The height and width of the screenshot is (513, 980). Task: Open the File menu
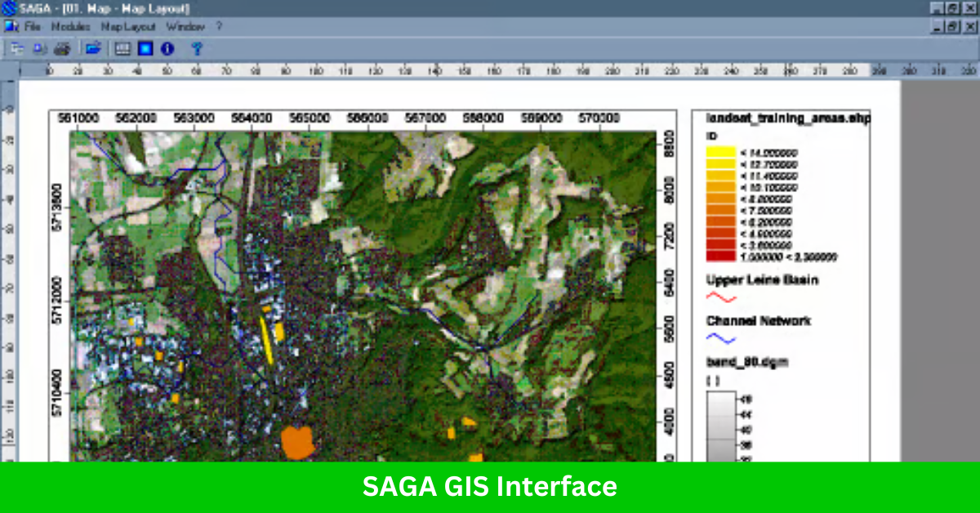[33, 26]
